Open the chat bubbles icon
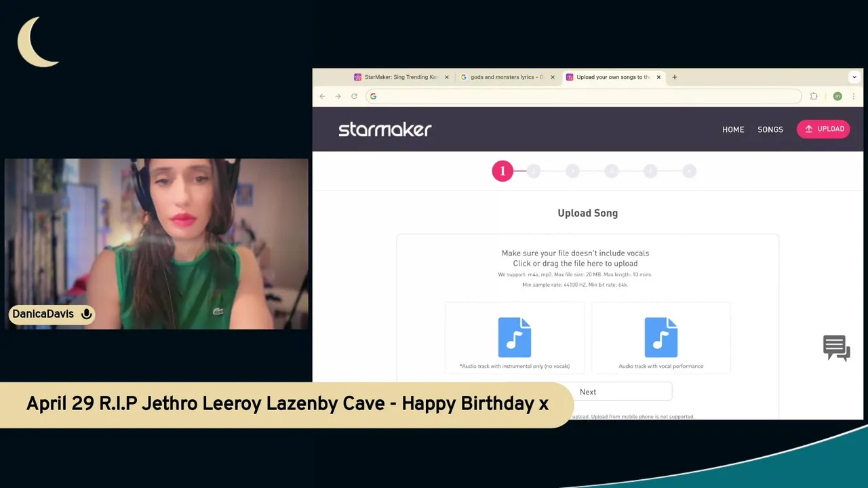This screenshot has width=868, height=488. click(837, 348)
